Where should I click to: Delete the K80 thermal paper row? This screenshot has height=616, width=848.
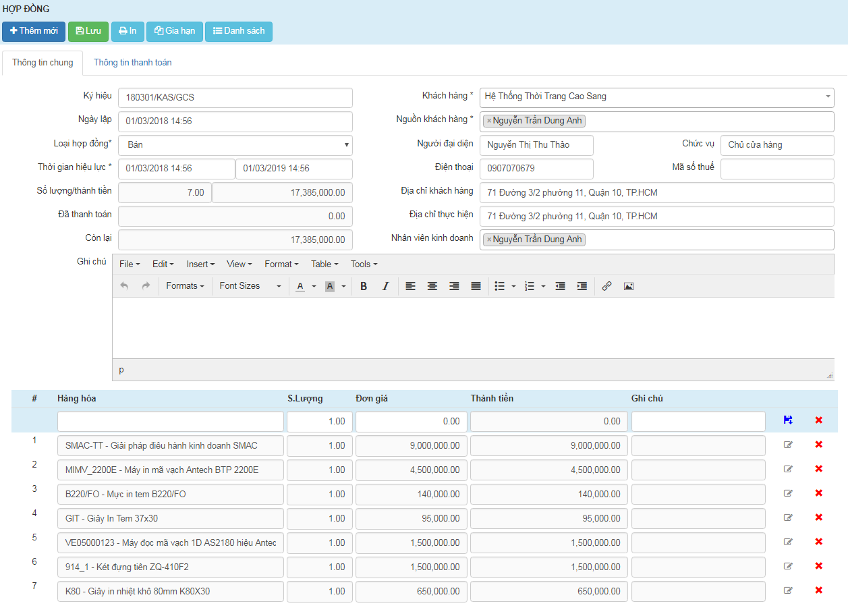819,590
